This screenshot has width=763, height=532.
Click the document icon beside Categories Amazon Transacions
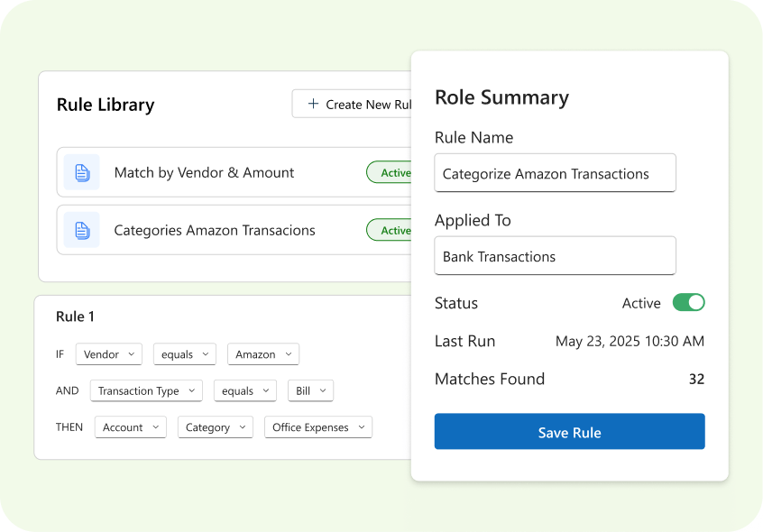click(82, 230)
